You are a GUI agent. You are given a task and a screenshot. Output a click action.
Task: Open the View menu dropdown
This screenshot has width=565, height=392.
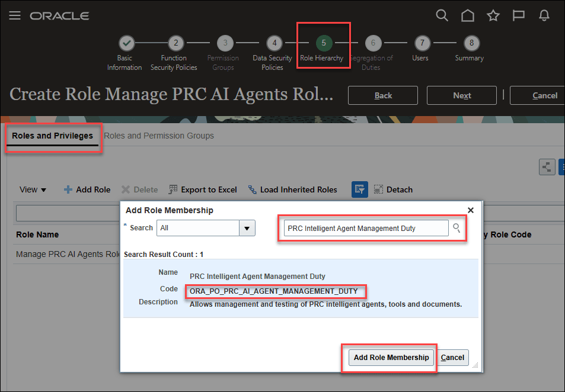tap(33, 189)
